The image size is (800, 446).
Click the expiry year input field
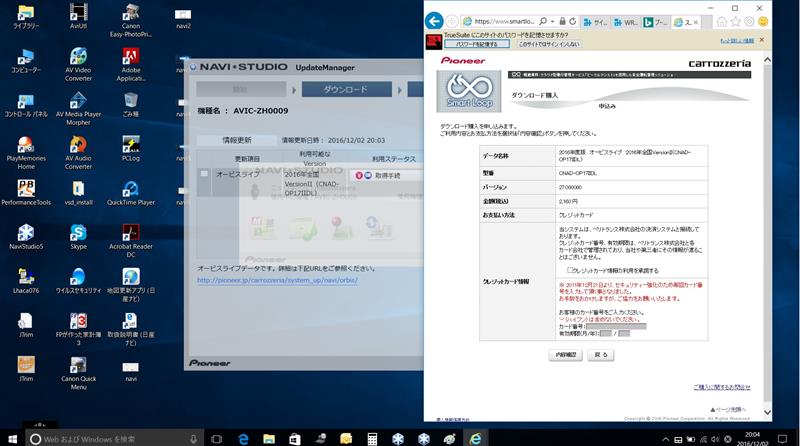pyautogui.click(x=624, y=333)
